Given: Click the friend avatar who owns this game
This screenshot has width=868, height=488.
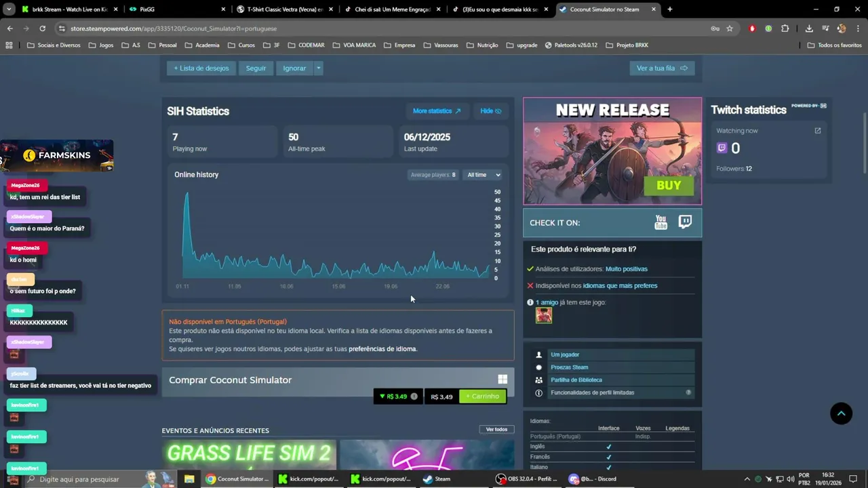Looking at the screenshot, I should [544, 315].
